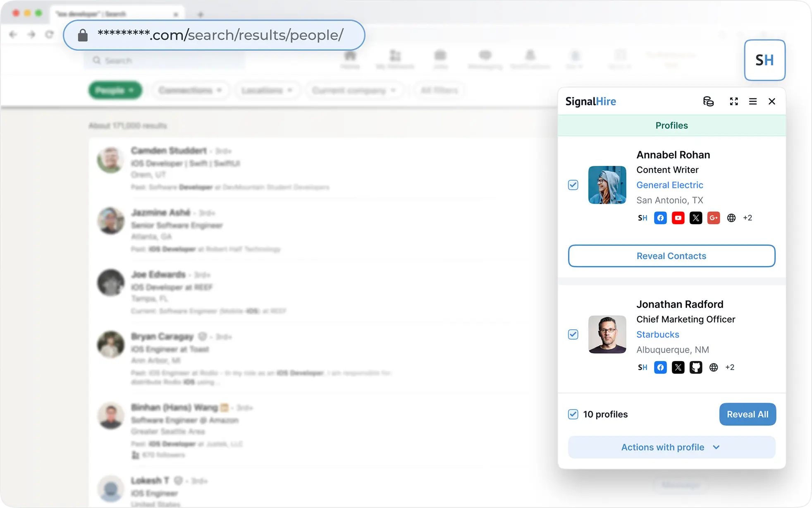Click the Reveal All button
The image size is (812, 508).
click(748, 414)
